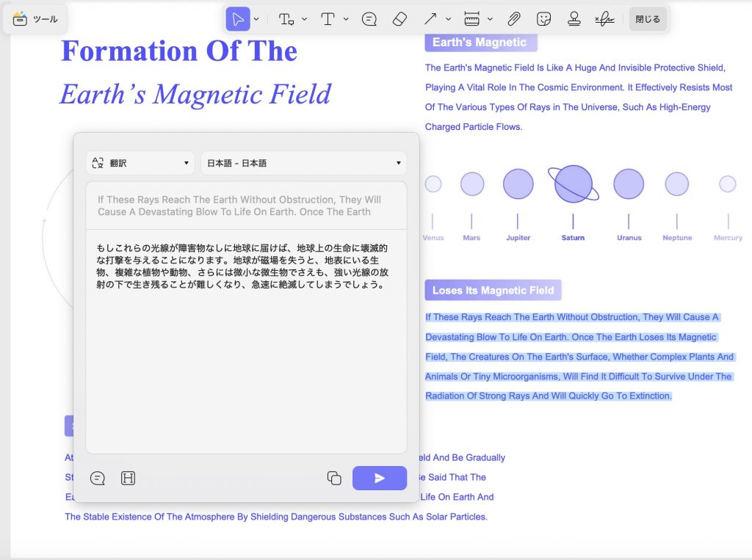The image size is (752, 560).
Task: Select the Mercury planet circle
Action: [x=728, y=183]
